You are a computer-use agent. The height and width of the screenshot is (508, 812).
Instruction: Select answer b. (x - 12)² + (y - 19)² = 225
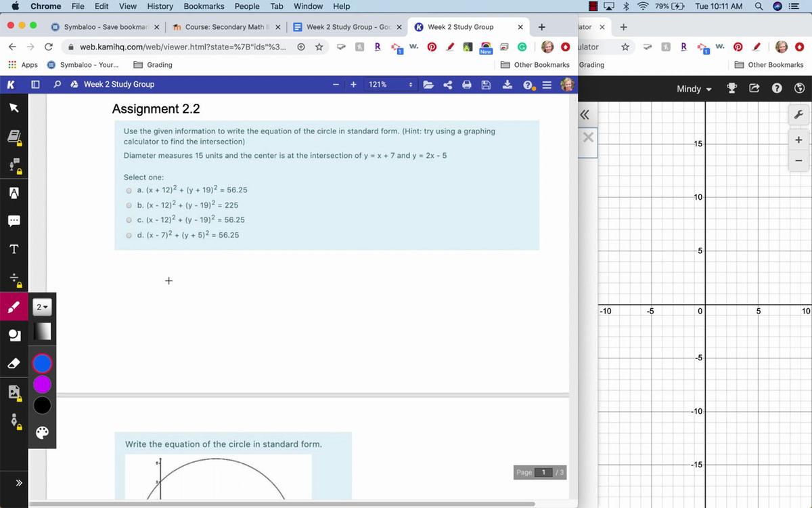129,205
